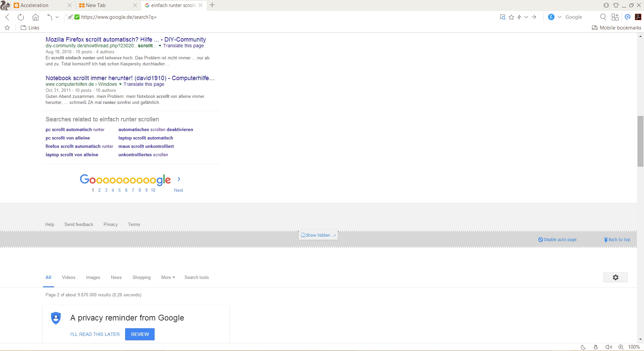Expand the closed tabs history dropdown
The image size is (644, 351).
click(x=57, y=17)
